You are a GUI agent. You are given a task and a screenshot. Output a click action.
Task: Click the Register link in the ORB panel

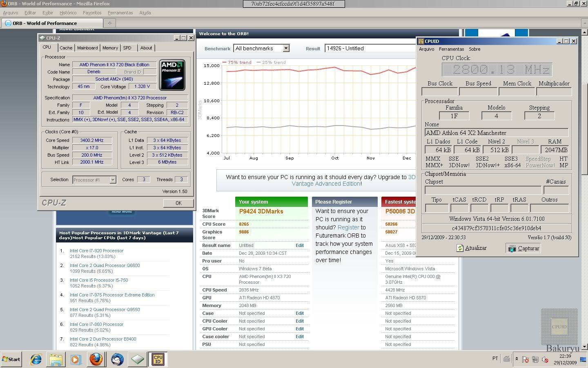pos(348,227)
